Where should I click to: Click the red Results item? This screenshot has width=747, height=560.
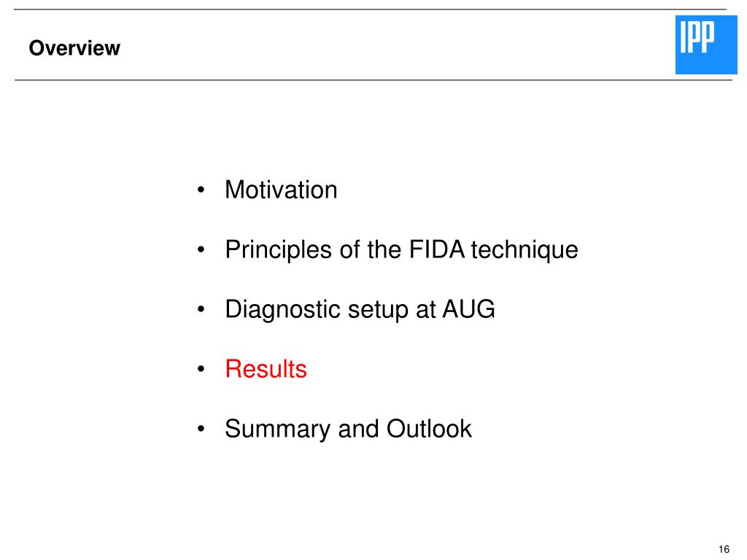click(266, 369)
